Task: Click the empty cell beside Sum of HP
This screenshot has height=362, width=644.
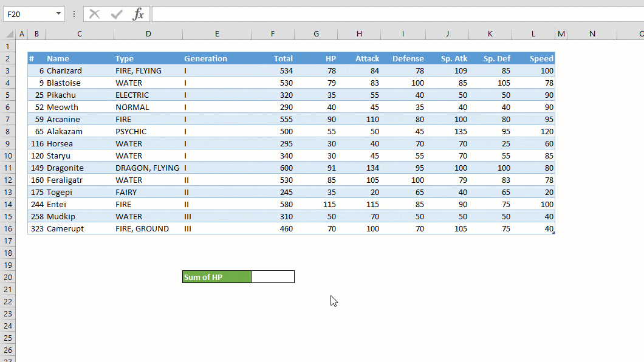Action: (x=272, y=276)
